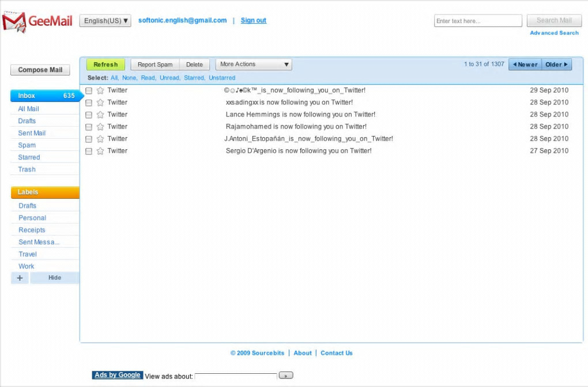588x387 pixels.
Task: Star the 29 Sep 2010 Twitter email
Action: coord(100,90)
